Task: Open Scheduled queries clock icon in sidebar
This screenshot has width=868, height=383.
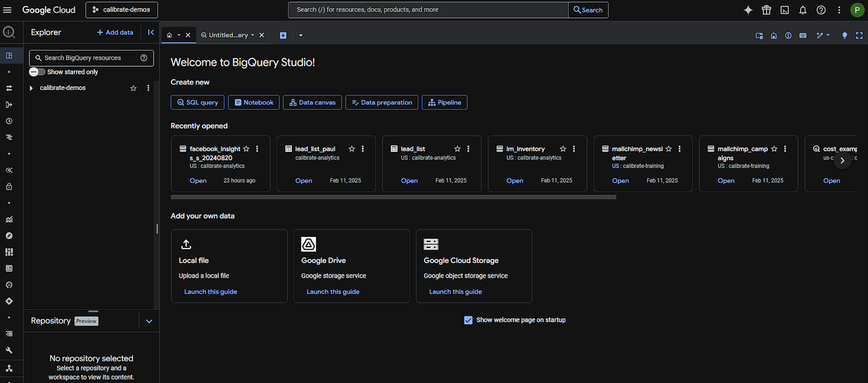Action: (9, 121)
